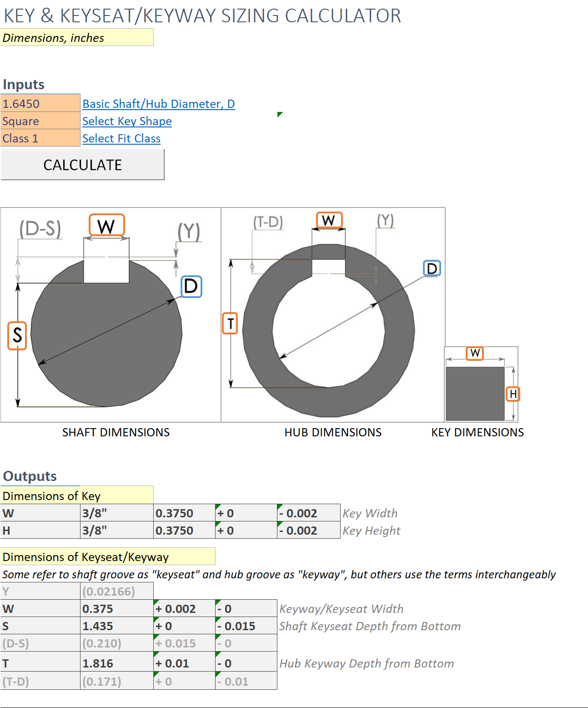
Task: Select the - 0.002 cell in the Key Height row
Action: 308,530
